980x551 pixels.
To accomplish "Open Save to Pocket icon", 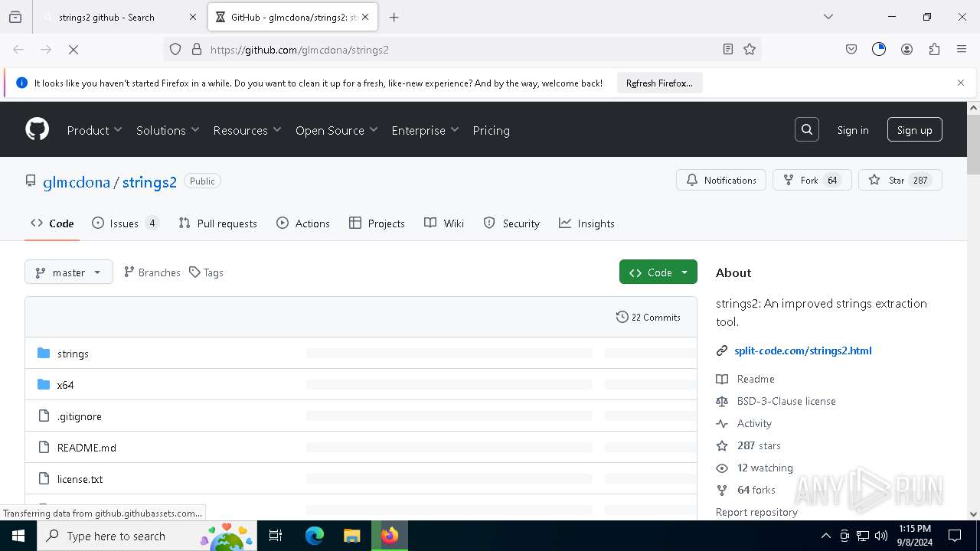I will (851, 49).
